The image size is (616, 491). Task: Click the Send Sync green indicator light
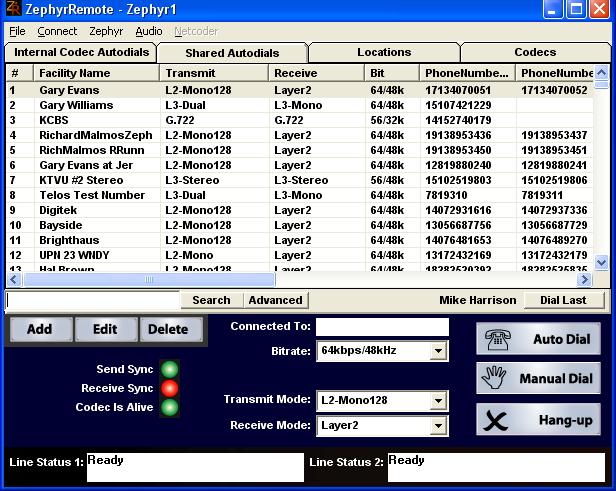(x=170, y=369)
